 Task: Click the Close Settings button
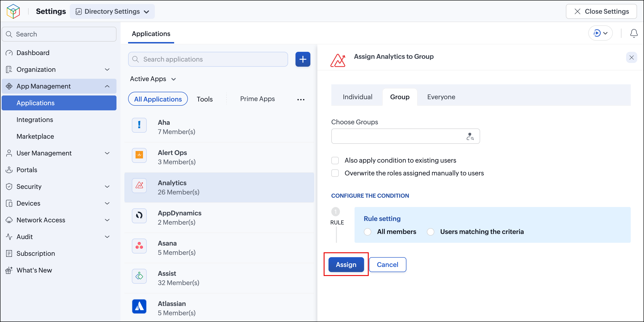point(601,11)
